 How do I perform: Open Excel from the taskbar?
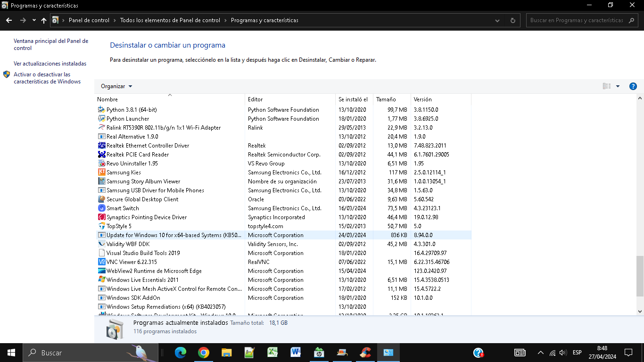click(272, 353)
